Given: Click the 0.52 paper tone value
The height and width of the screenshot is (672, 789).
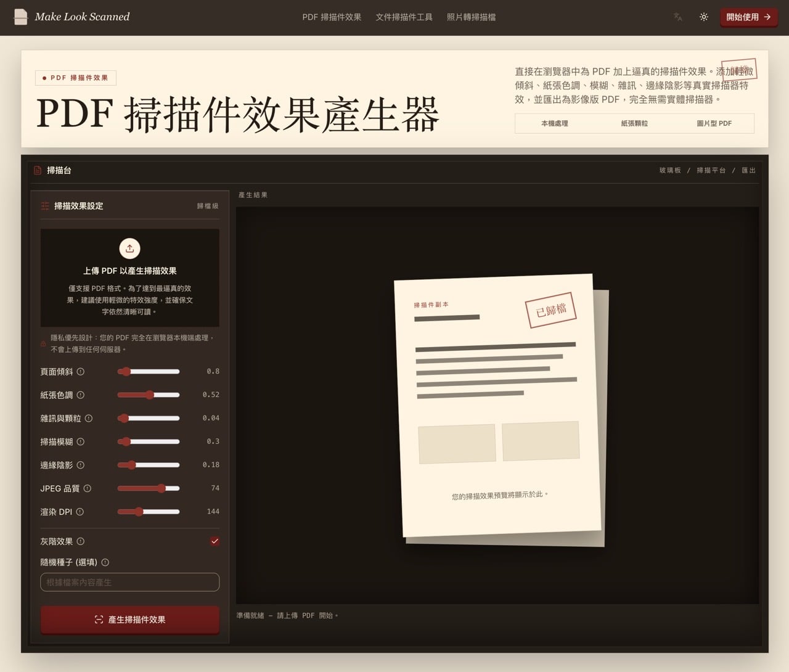Looking at the screenshot, I should (x=211, y=395).
